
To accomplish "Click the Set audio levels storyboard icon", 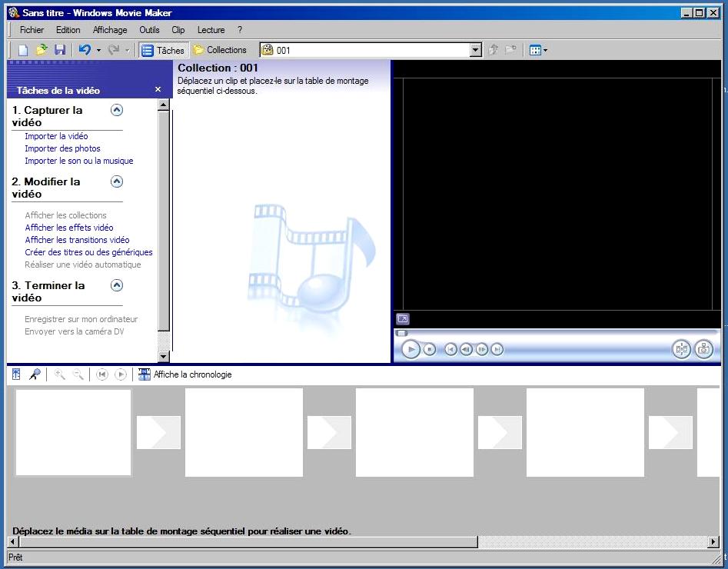I will point(17,374).
